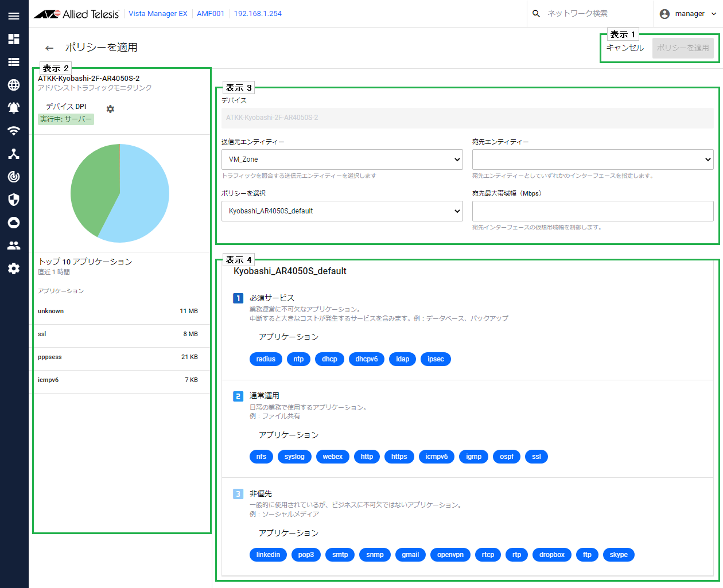Screen dimensions: 723x588
Task: Click the Device DPI settings gear
Action: pos(110,109)
